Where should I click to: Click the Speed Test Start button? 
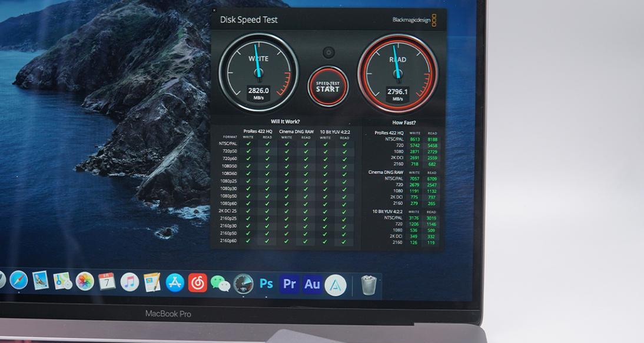pyautogui.click(x=328, y=86)
